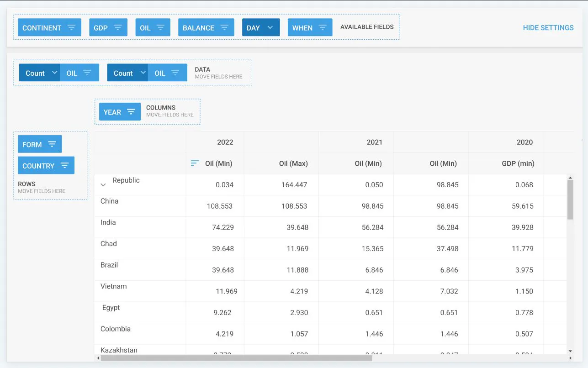Open second Count aggregation dropdown

point(143,73)
